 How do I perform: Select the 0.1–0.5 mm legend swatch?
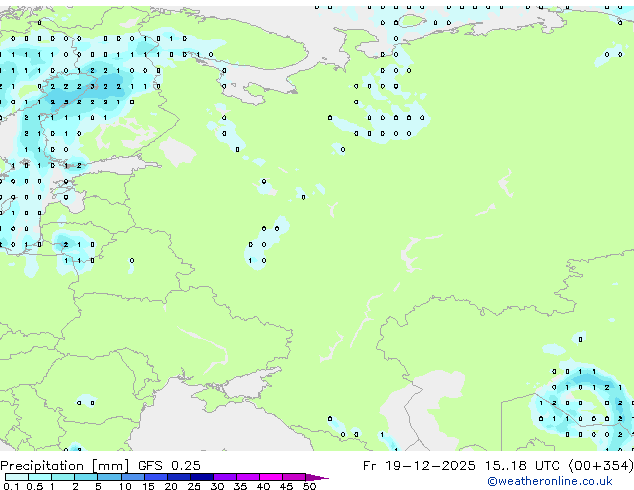[17, 477]
